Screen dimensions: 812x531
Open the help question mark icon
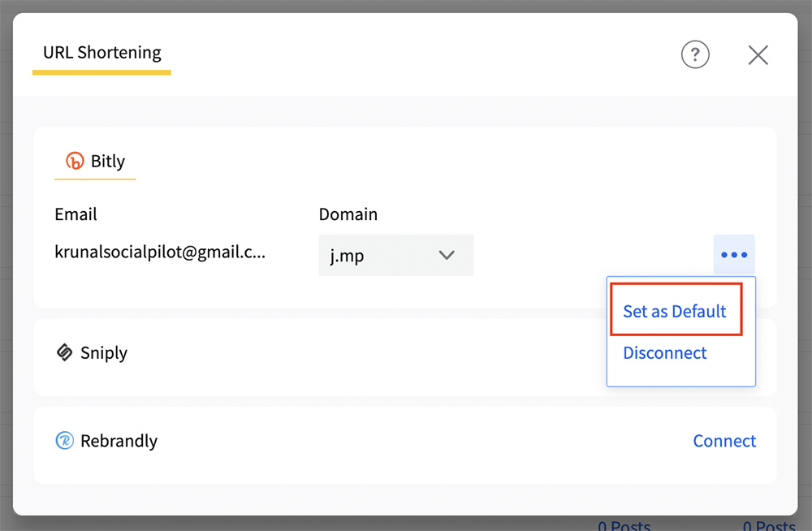point(695,54)
